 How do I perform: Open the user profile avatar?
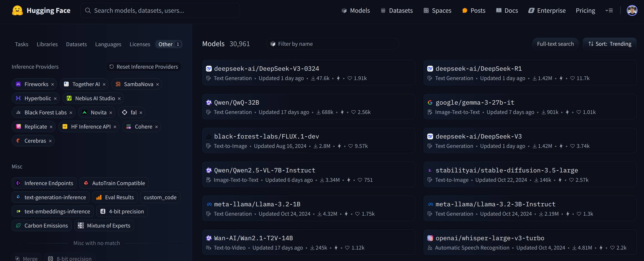click(x=632, y=11)
